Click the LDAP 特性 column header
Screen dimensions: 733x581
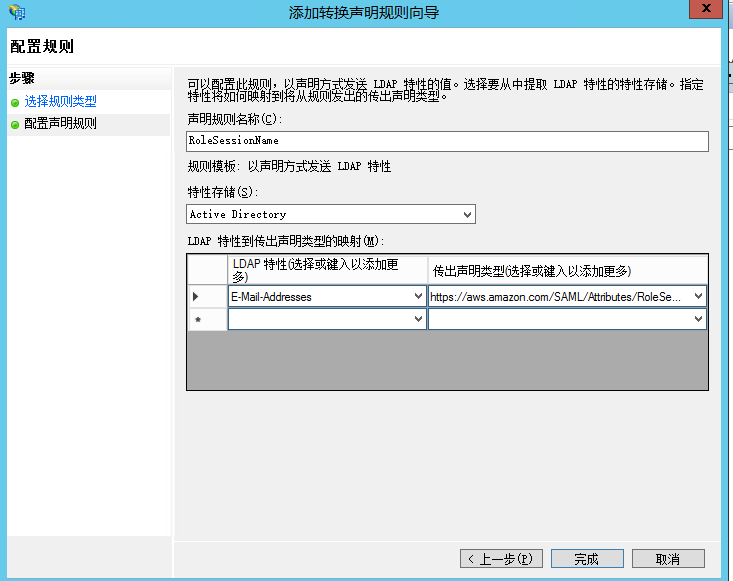point(327,270)
